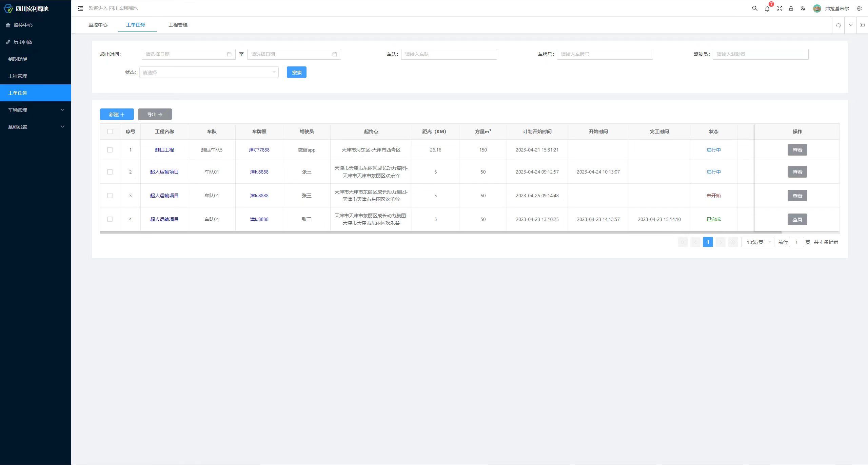Open the 津C77888 plate link
This screenshot has height=465, width=868.
coord(259,150)
